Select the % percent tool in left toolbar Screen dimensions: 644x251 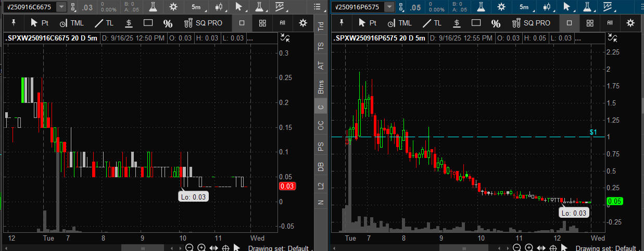coord(168,23)
